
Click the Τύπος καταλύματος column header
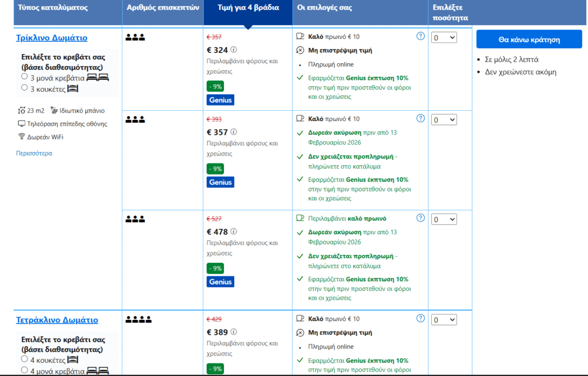[52, 8]
